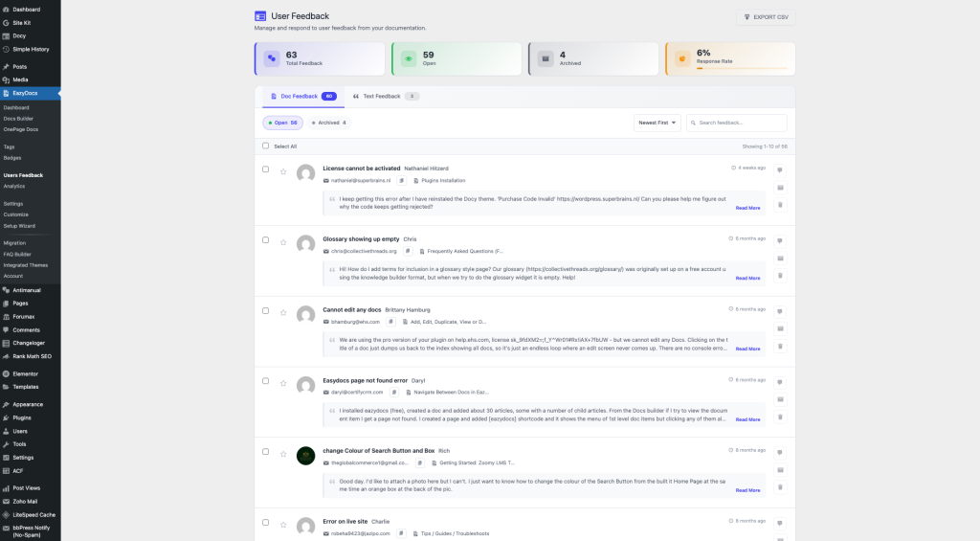Read more of 'License cannot be activated'

747,208
